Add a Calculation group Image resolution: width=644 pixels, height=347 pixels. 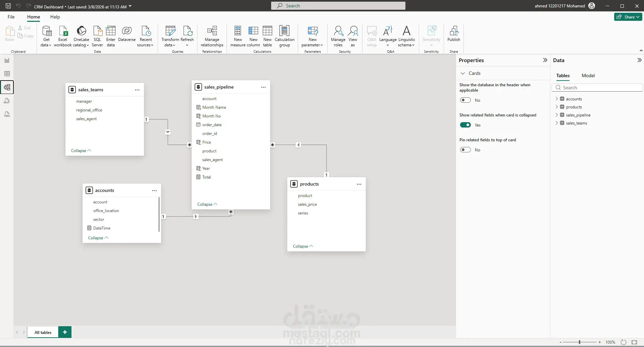click(285, 36)
